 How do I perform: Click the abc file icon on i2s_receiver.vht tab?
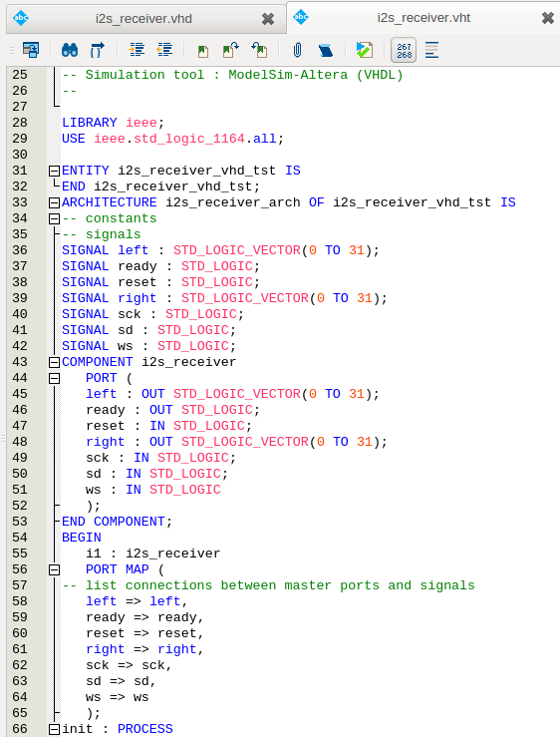click(x=301, y=17)
